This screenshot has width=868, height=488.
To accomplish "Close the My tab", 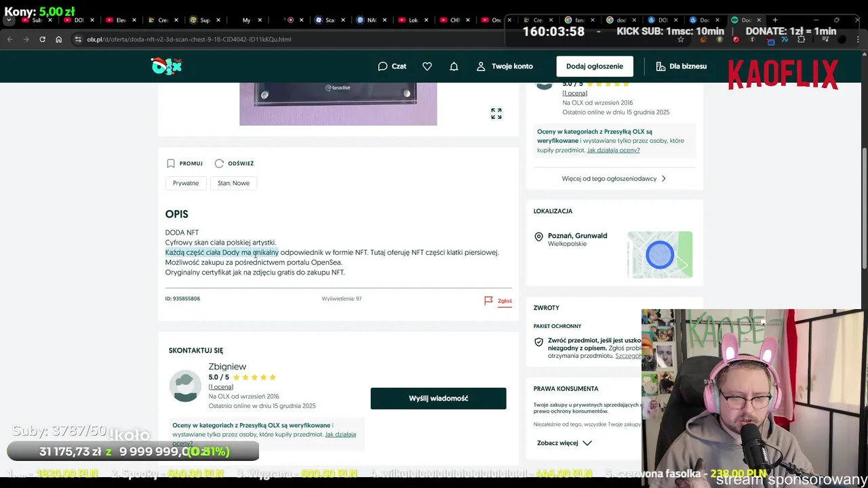I will [259, 20].
